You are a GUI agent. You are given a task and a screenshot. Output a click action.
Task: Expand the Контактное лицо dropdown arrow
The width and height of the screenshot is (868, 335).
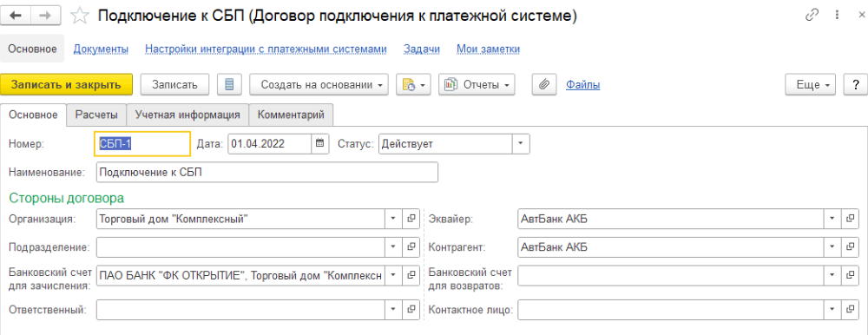pyautogui.click(x=832, y=310)
